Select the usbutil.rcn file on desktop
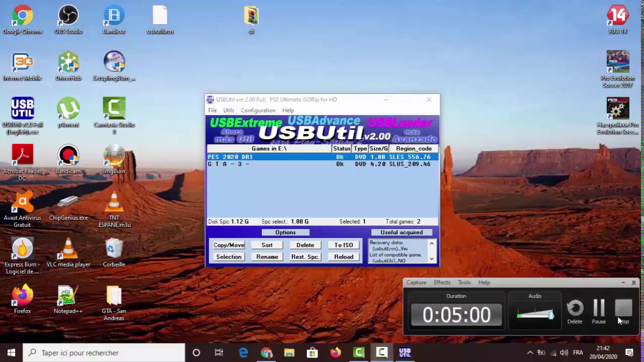The image size is (644, 362). coord(160,20)
